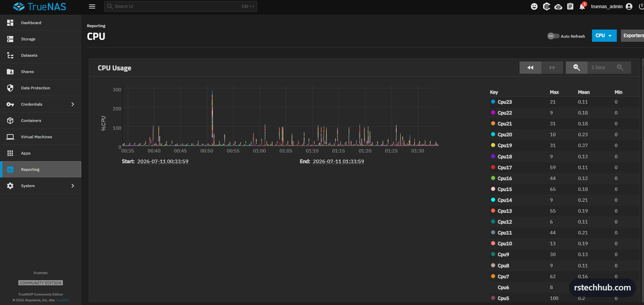Focus the Search UI input field
Screen dimensions: 644x305
(x=181, y=6)
